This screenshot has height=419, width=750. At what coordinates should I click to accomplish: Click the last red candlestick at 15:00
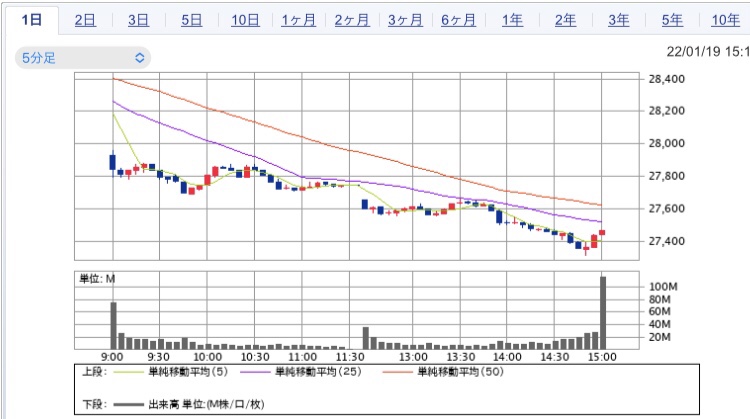(602, 232)
